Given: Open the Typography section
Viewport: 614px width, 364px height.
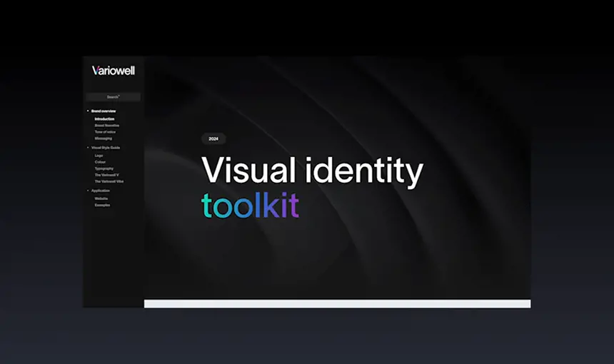Looking at the screenshot, I should coord(104,168).
